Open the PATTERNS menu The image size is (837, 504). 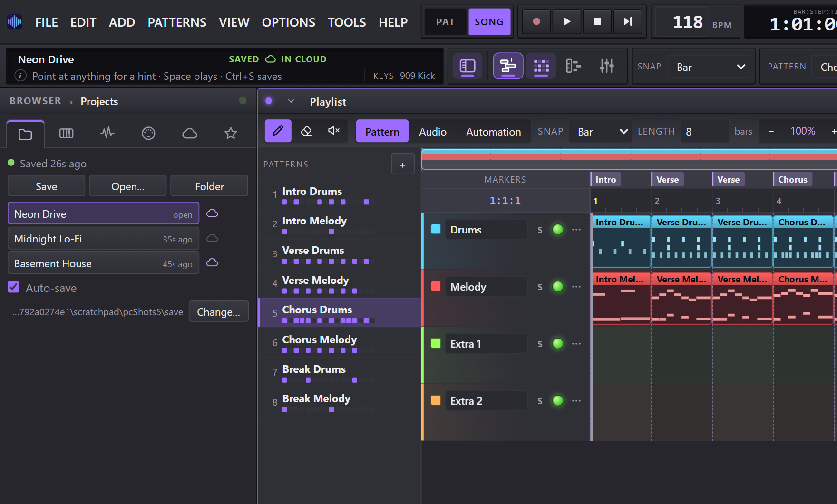pos(177,22)
